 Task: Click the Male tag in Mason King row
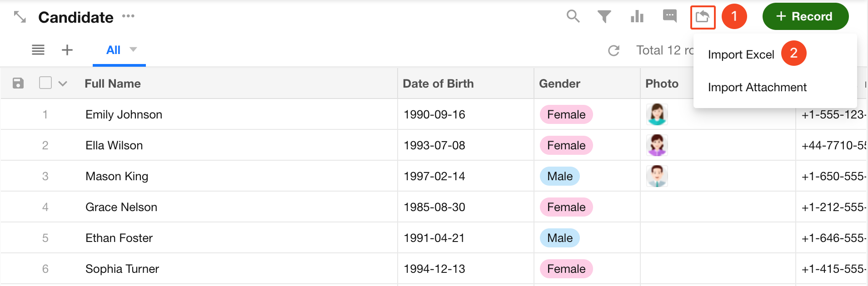[560, 176]
